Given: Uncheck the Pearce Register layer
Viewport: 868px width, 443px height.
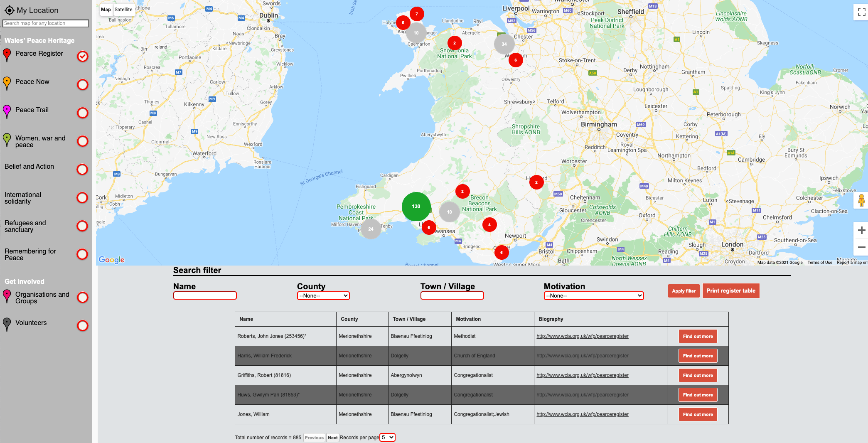Looking at the screenshot, I should pos(83,57).
